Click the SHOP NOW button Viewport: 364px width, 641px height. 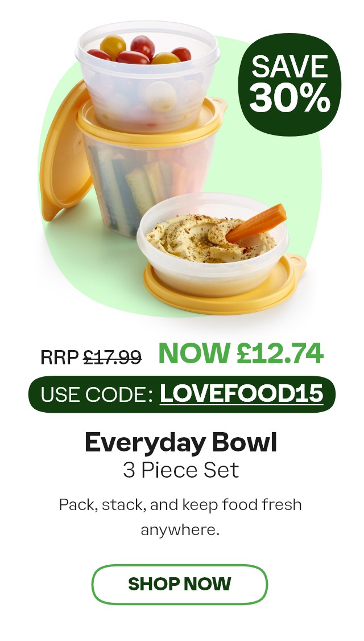point(179,584)
